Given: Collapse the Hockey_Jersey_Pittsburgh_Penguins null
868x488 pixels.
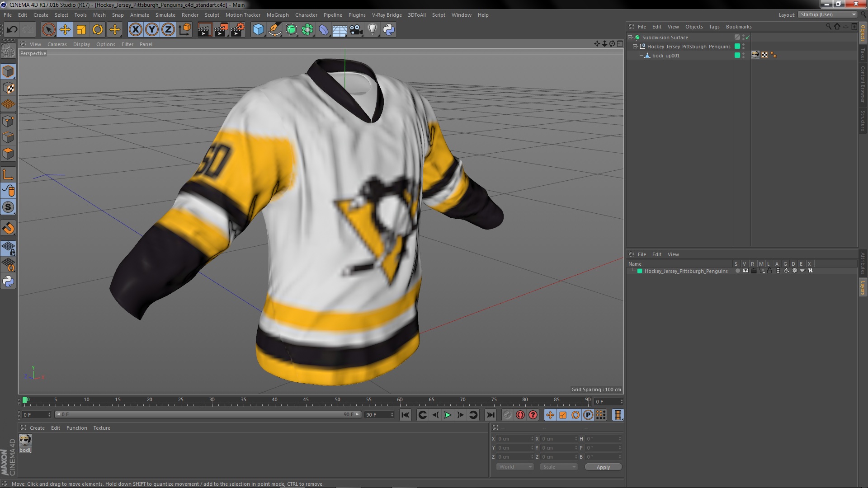Looking at the screenshot, I should [x=635, y=46].
